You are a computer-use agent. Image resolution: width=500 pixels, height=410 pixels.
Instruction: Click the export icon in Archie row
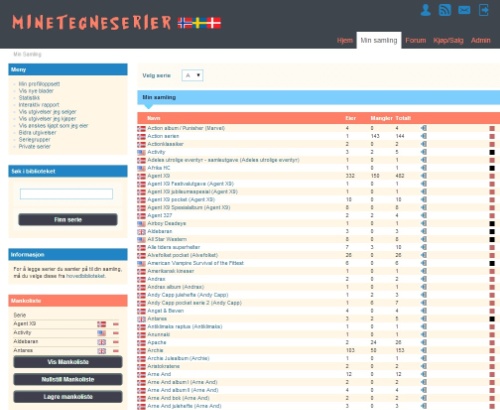click(x=424, y=350)
